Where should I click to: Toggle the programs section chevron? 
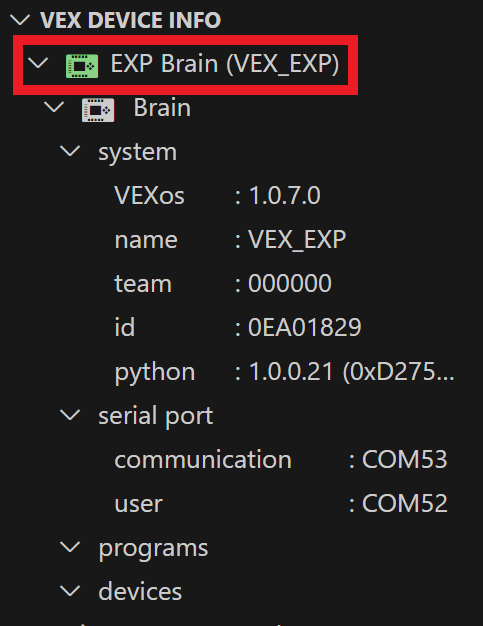(70, 547)
